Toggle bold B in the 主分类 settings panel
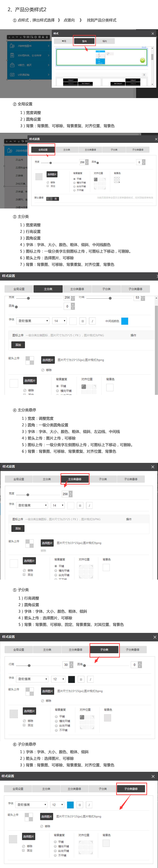Image resolution: width=158 pixels, height=868 pixels. coord(82,321)
